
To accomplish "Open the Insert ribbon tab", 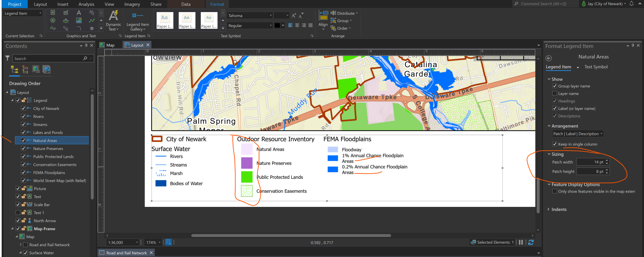I will [63, 4].
